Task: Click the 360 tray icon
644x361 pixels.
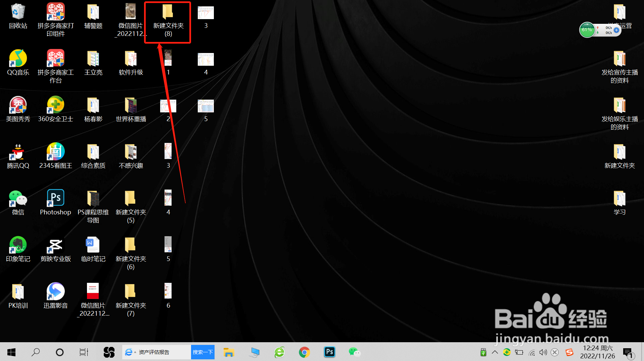Action: (507, 352)
